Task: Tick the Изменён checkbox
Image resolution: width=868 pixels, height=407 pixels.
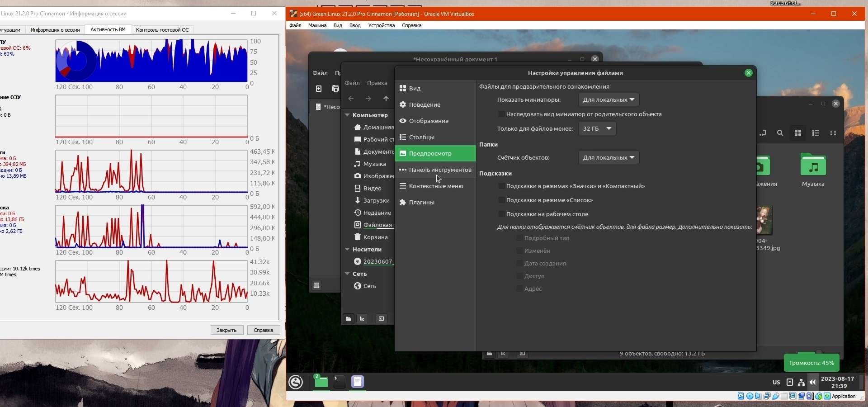Action: 519,251
